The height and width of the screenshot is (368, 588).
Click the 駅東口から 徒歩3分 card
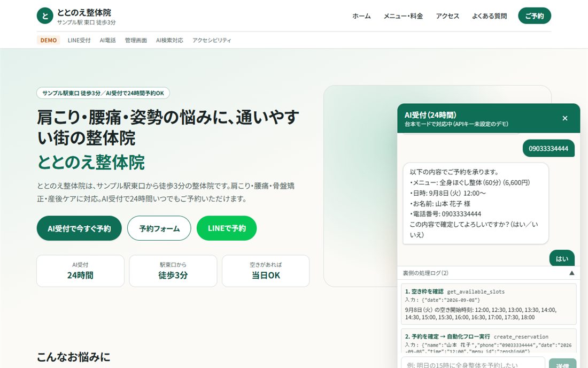pyautogui.click(x=173, y=271)
